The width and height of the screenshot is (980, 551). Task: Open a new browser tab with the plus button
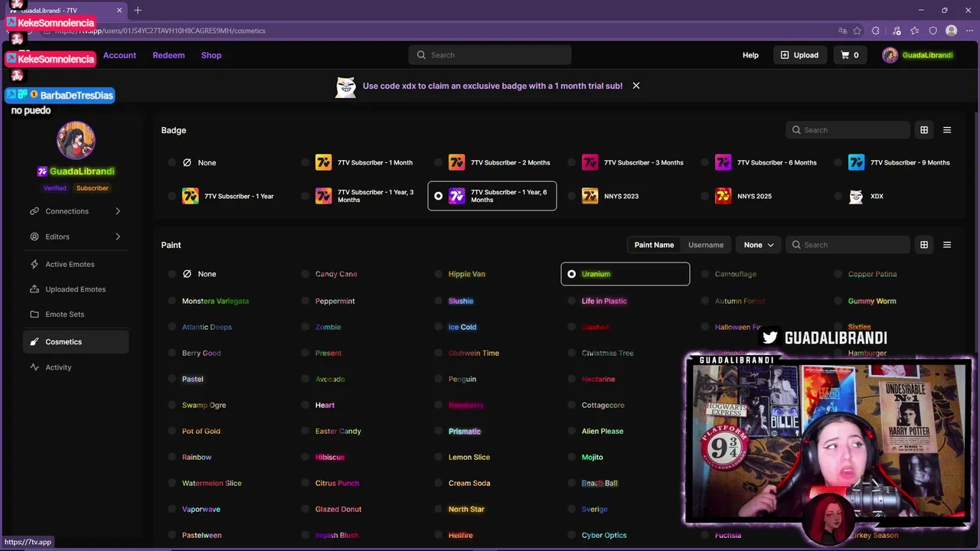click(x=138, y=10)
